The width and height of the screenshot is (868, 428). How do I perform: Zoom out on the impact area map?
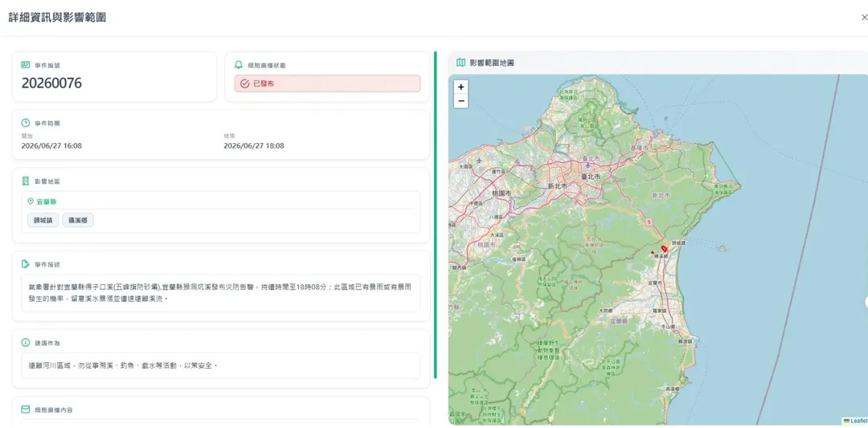(461, 101)
